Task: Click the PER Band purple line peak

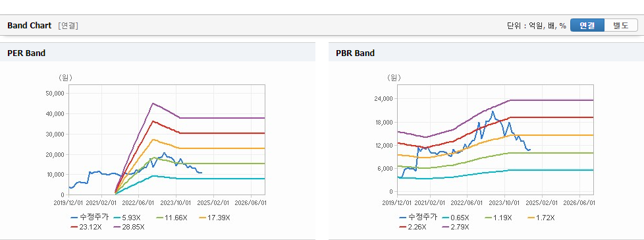Action: [x=153, y=103]
